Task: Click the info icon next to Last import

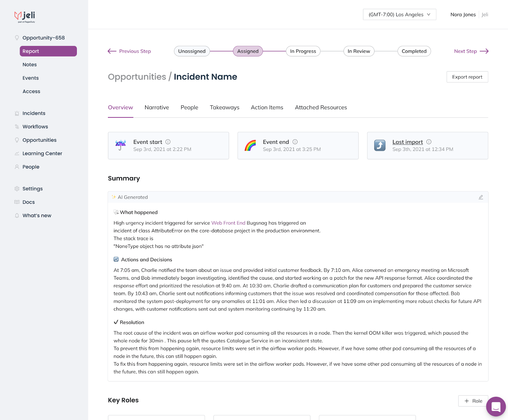Action: click(x=429, y=142)
